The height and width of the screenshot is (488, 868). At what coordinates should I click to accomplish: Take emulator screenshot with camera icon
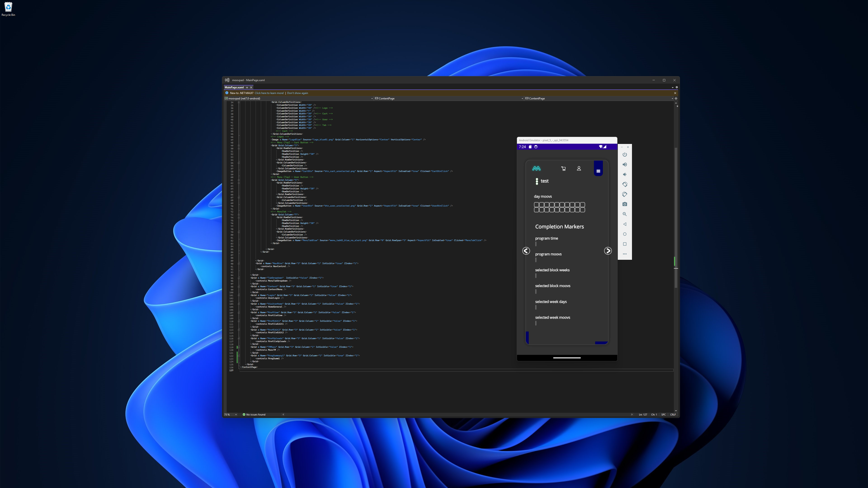625,204
